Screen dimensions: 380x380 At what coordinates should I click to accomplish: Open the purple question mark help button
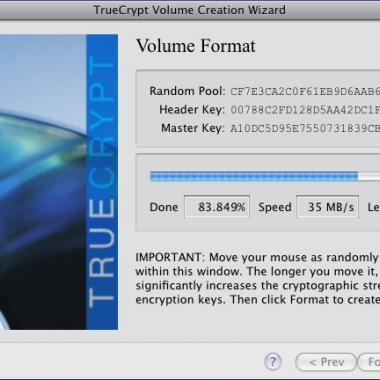tap(273, 362)
